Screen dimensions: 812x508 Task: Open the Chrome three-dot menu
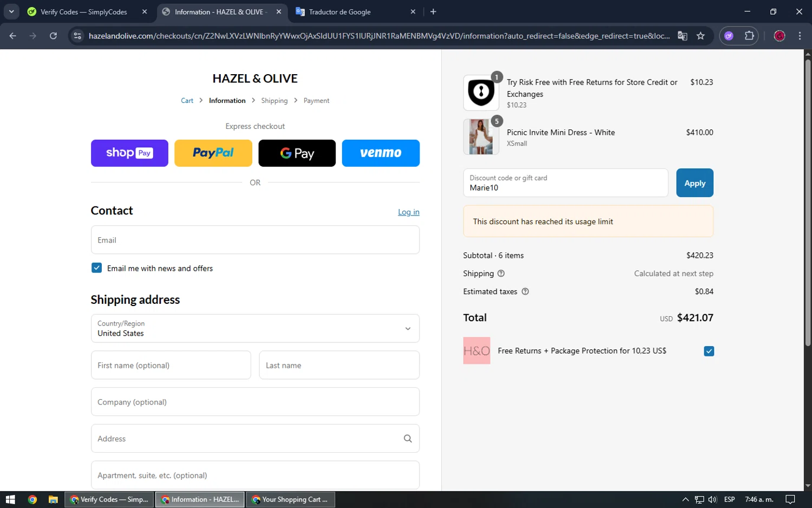click(800, 36)
